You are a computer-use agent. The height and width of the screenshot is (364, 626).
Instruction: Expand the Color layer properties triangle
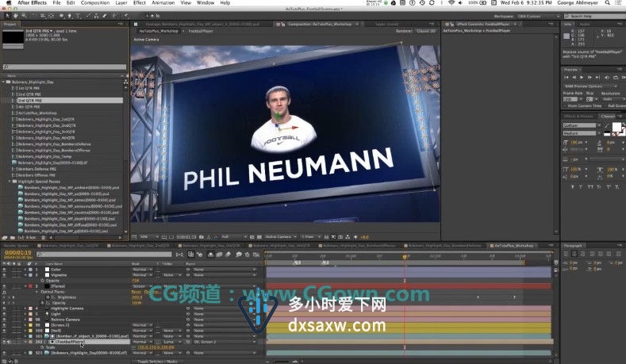tap(25, 270)
